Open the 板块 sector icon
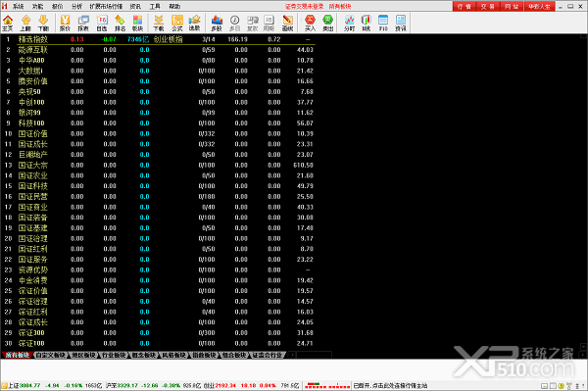Viewport: 588px width, 391px height. click(x=137, y=23)
